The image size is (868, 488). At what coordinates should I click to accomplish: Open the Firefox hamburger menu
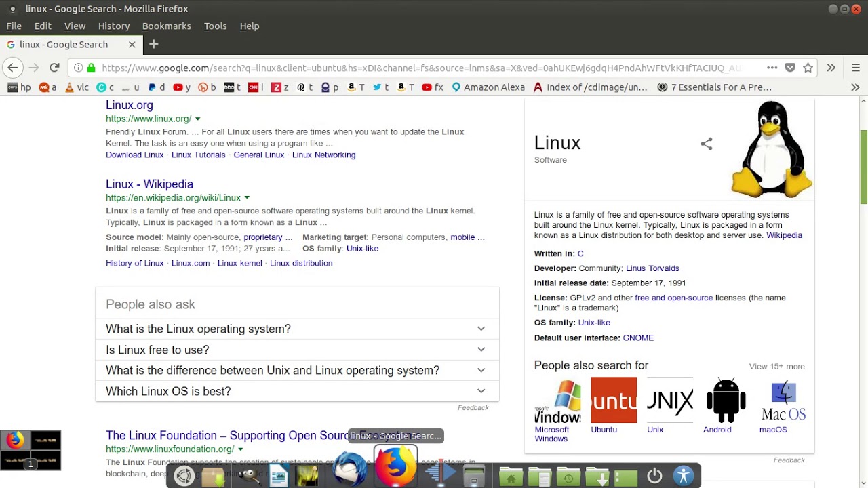coord(855,68)
